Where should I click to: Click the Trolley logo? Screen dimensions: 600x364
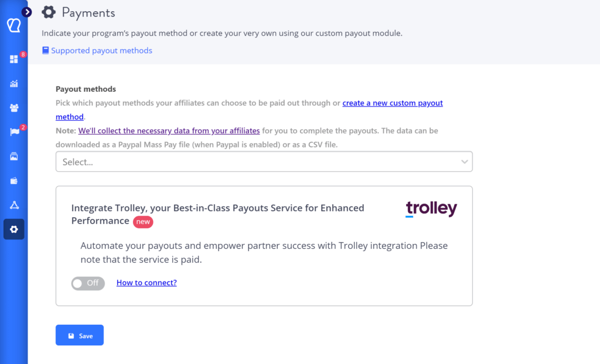point(431,209)
